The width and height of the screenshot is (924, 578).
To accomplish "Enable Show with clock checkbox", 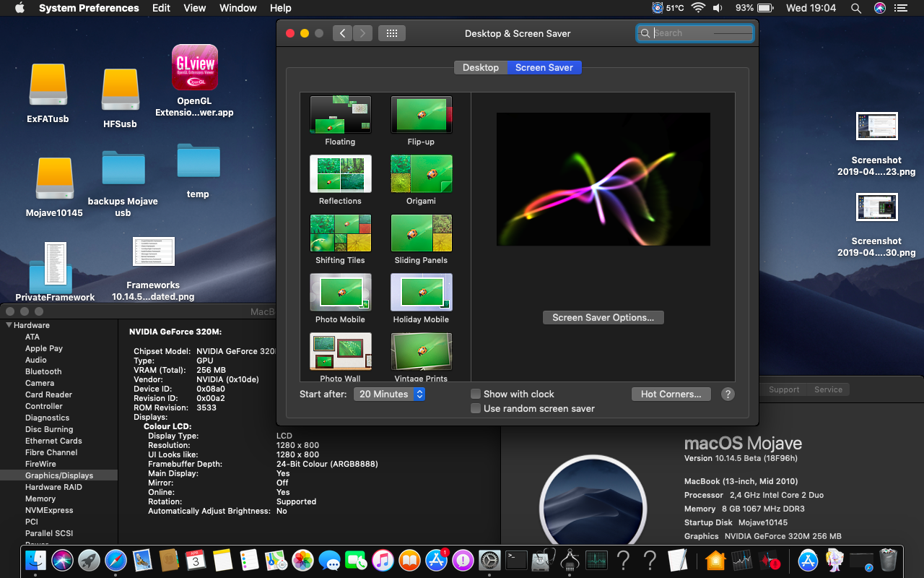I will coord(476,394).
